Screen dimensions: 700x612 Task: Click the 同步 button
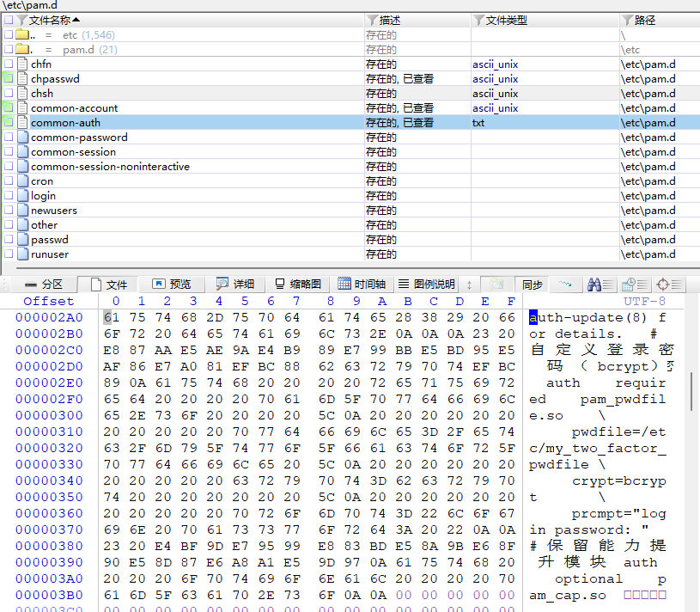[532, 285]
